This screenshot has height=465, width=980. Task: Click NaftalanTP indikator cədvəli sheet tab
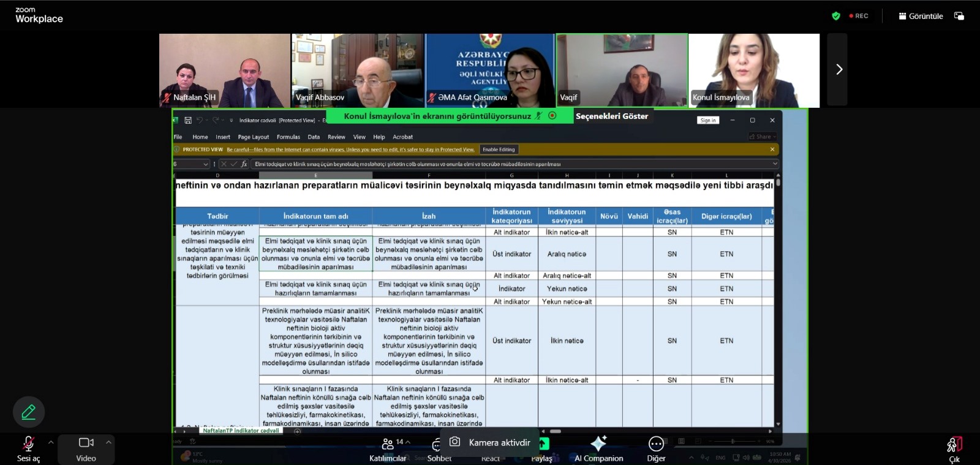pyautogui.click(x=241, y=431)
